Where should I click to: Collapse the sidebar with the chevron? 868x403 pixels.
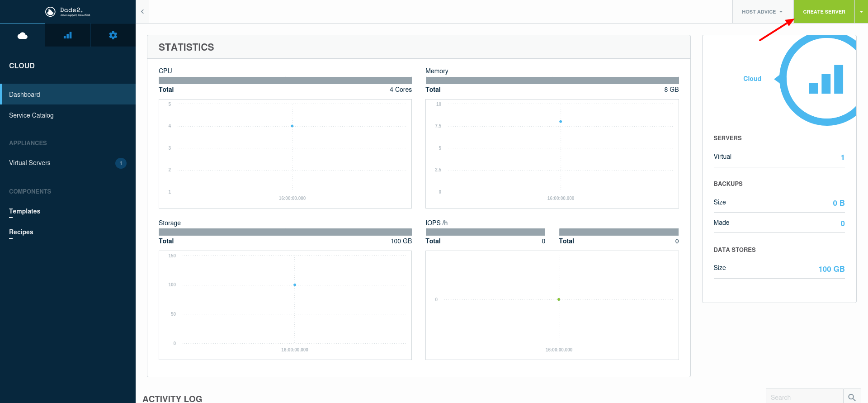[x=142, y=12]
